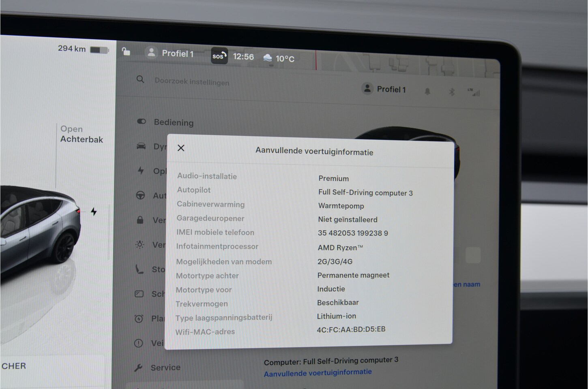Open the Service menu item
The width and height of the screenshot is (588, 389).
click(165, 368)
